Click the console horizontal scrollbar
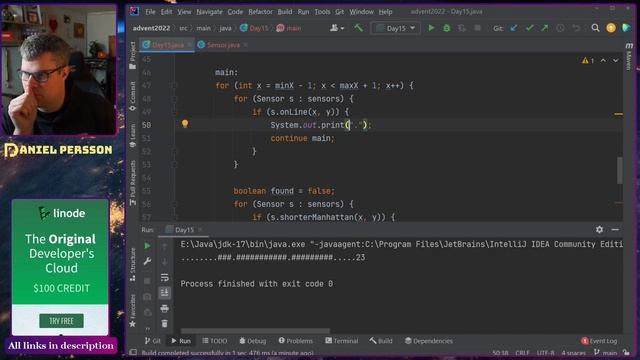Viewport: 640px width, 360px height. [255, 331]
